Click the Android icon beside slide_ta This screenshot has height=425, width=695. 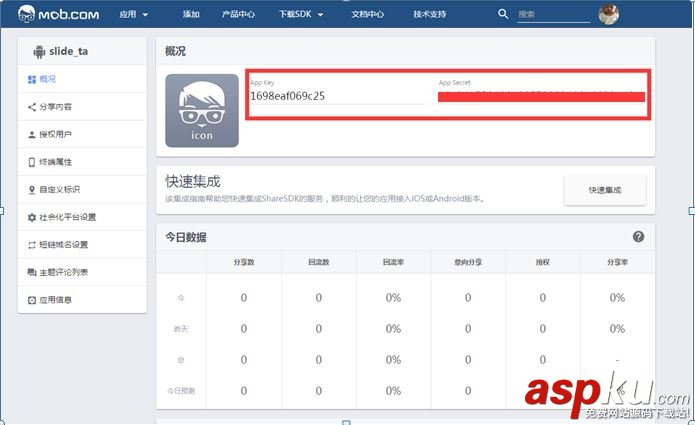point(39,52)
